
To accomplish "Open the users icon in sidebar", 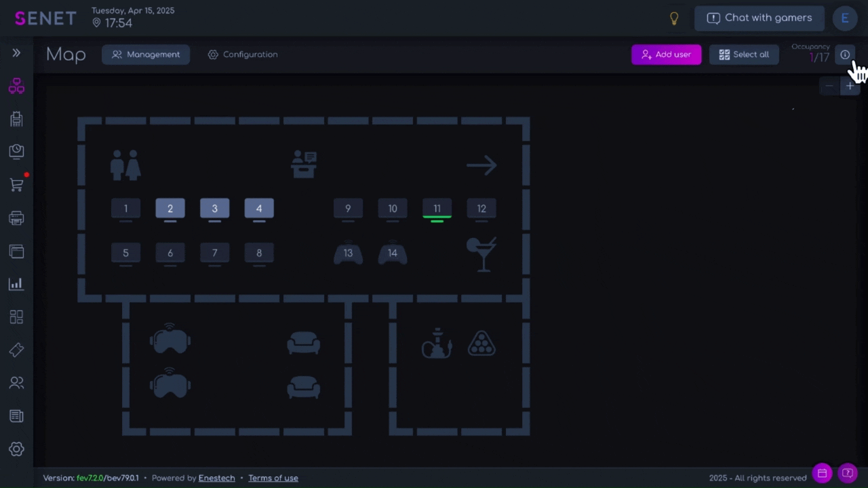I will 16,383.
